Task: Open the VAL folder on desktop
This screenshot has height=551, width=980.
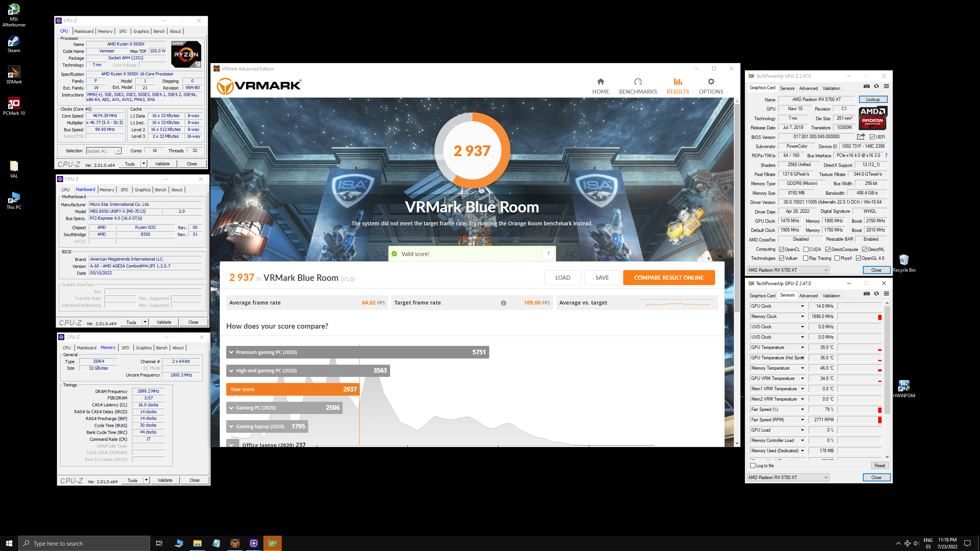Action: click(14, 169)
